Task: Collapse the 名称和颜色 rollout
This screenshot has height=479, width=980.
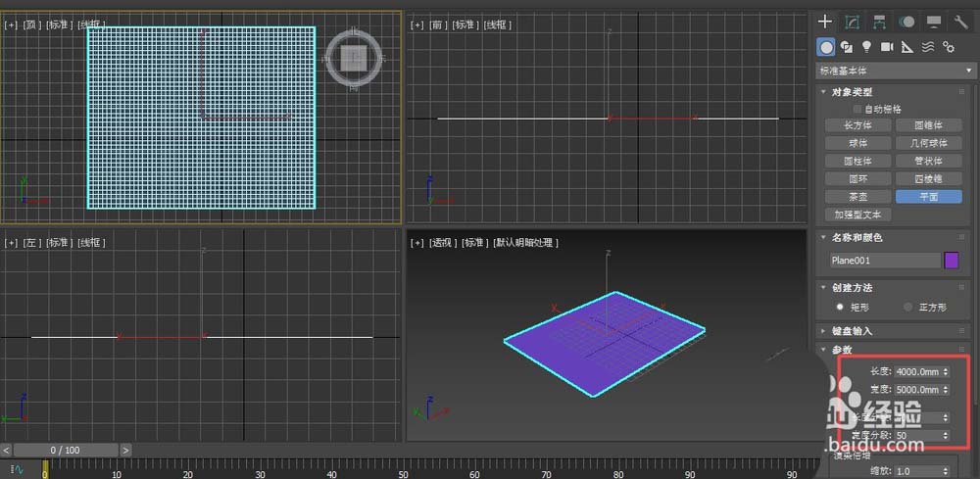Action: pos(824,238)
